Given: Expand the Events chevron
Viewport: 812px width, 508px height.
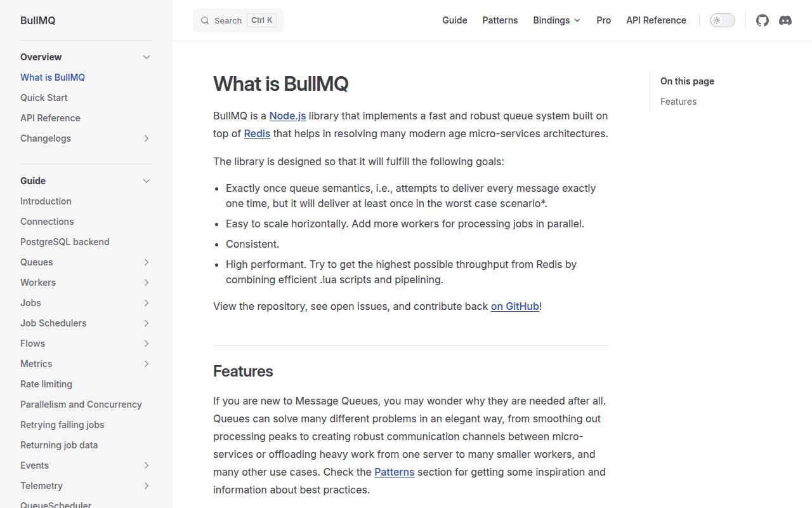Looking at the screenshot, I should [147, 465].
